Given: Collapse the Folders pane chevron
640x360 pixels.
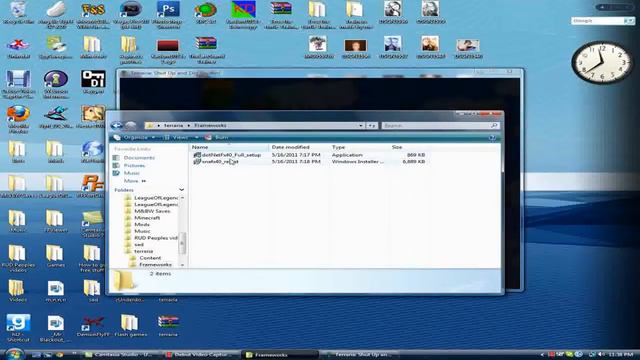Looking at the screenshot, I should tap(181, 190).
